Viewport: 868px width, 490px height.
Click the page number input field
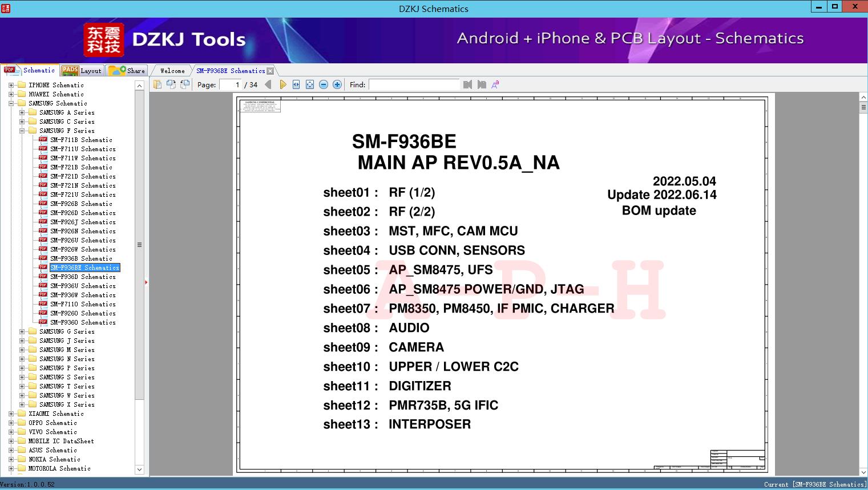point(230,84)
